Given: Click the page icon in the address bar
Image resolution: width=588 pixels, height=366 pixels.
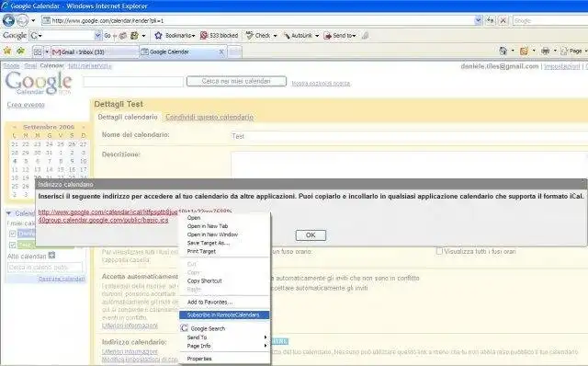Looking at the screenshot, I should [x=47, y=20].
